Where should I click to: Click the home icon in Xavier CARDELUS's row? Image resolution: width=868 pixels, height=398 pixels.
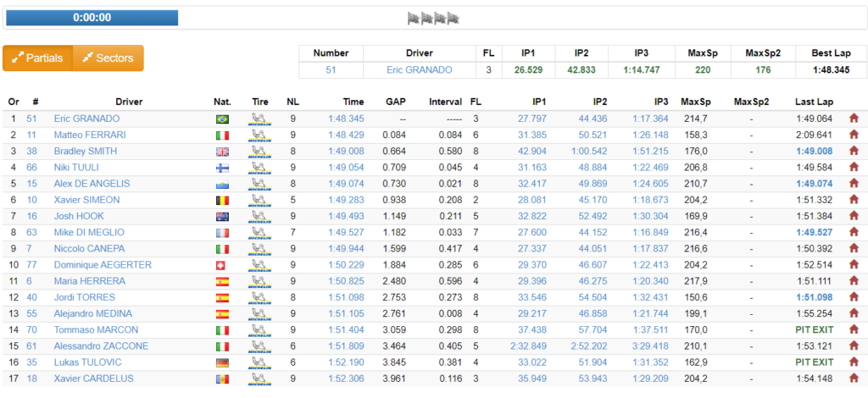click(854, 379)
